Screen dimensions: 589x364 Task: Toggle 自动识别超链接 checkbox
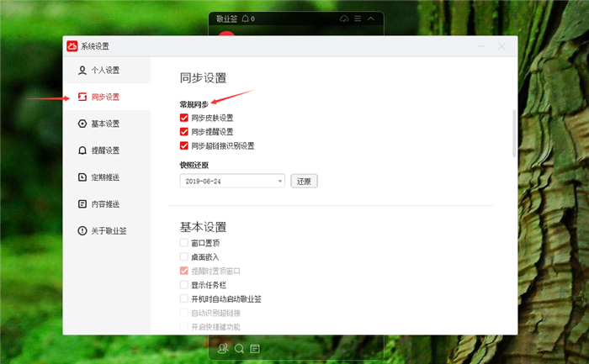(x=183, y=313)
